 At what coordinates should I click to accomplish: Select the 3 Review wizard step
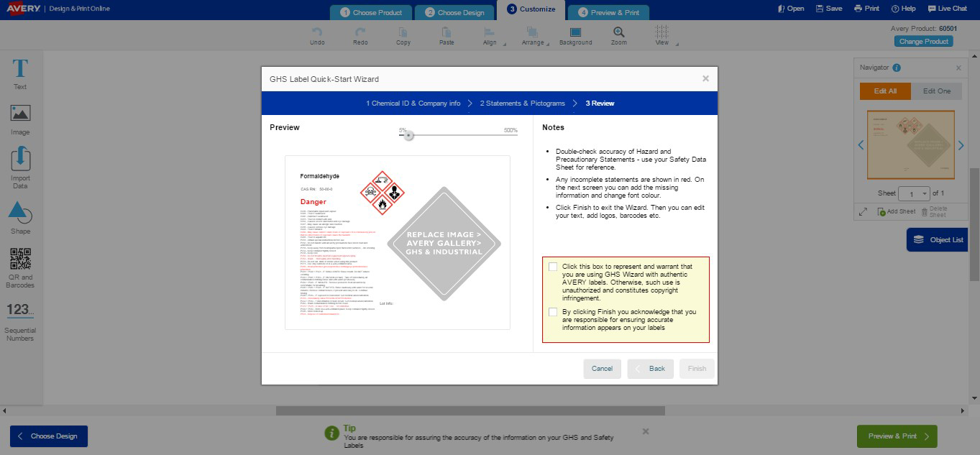(600, 104)
